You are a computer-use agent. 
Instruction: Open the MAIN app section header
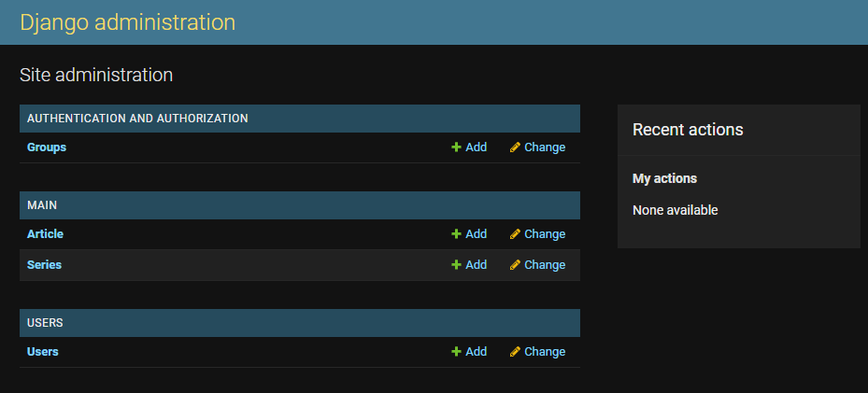pyautogui.click(x=43, y=205)
